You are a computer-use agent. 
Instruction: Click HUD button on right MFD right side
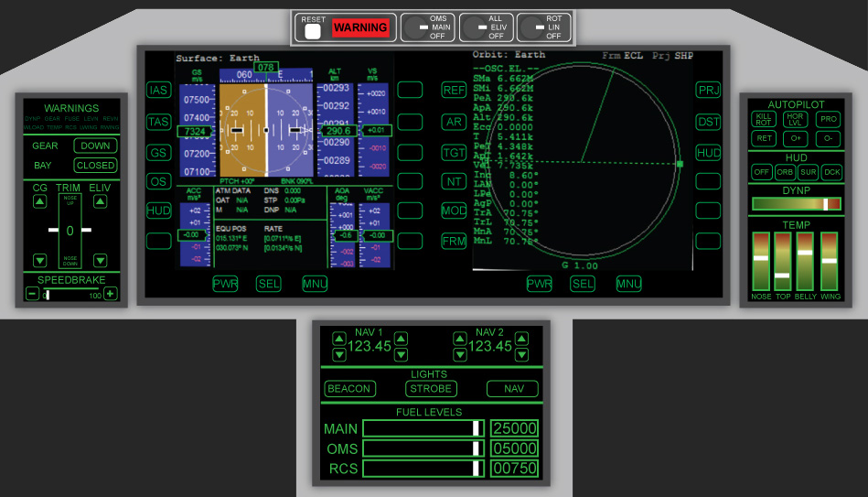coord(708,153)
